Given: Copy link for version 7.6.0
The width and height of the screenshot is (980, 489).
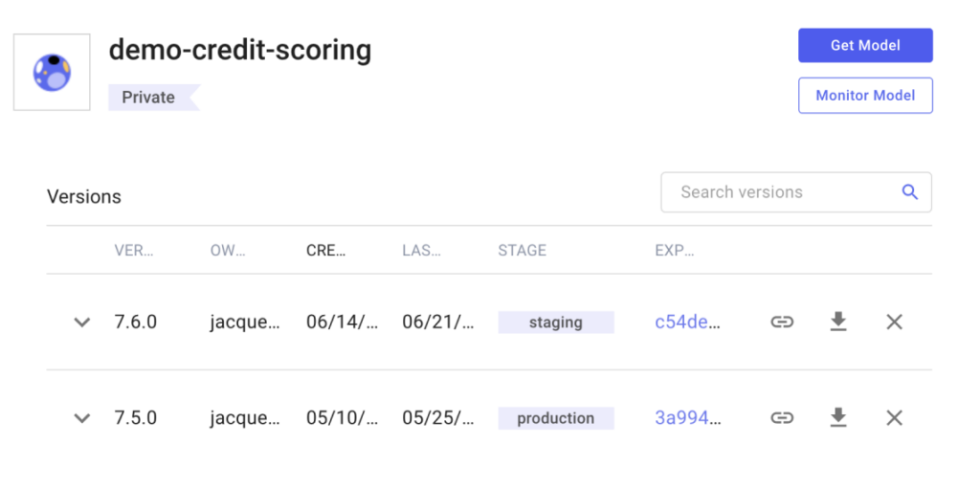Looking at the screenshot, I should (781, 322).
